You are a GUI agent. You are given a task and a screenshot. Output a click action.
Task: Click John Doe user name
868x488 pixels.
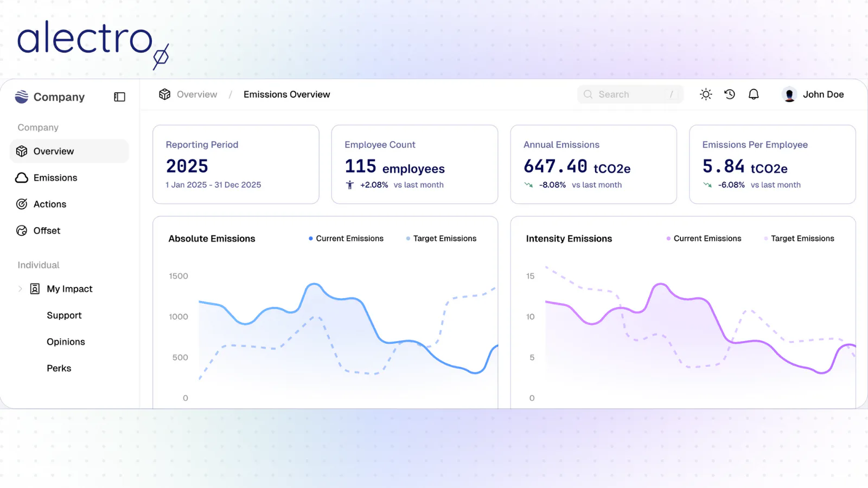click(x=823, y=94)
